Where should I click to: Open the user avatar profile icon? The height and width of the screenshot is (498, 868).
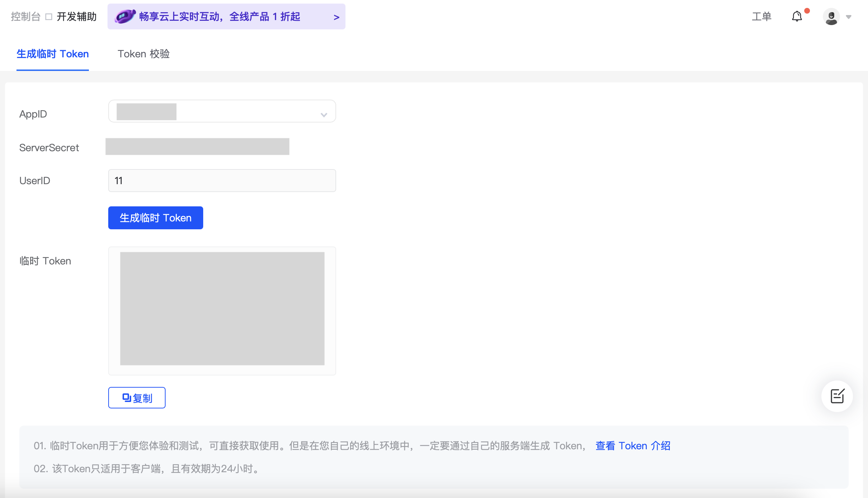(831, 16)
